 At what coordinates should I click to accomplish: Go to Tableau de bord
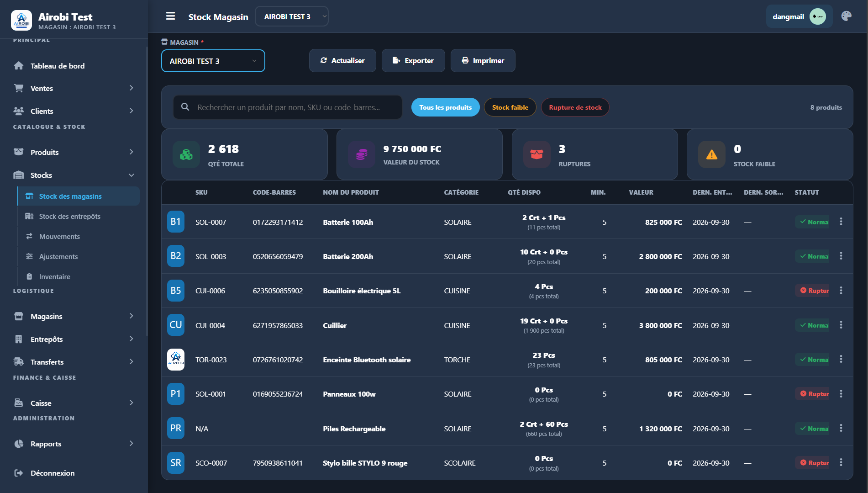[x=74, y=66]
